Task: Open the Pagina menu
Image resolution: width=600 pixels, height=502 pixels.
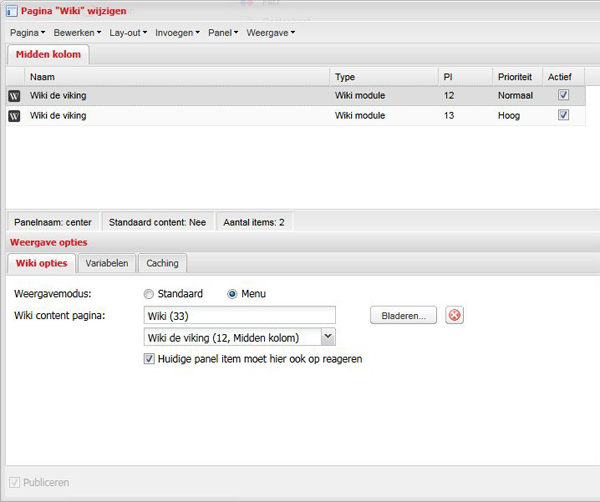Action: tap(28, 33)
